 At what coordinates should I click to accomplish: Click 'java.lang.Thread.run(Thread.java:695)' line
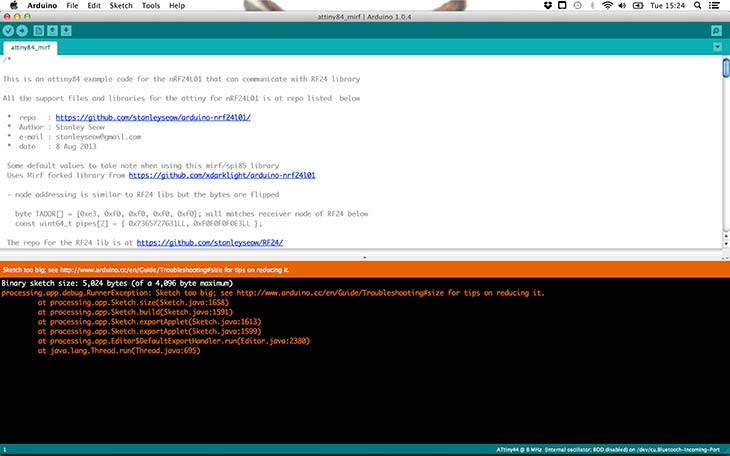119,351
